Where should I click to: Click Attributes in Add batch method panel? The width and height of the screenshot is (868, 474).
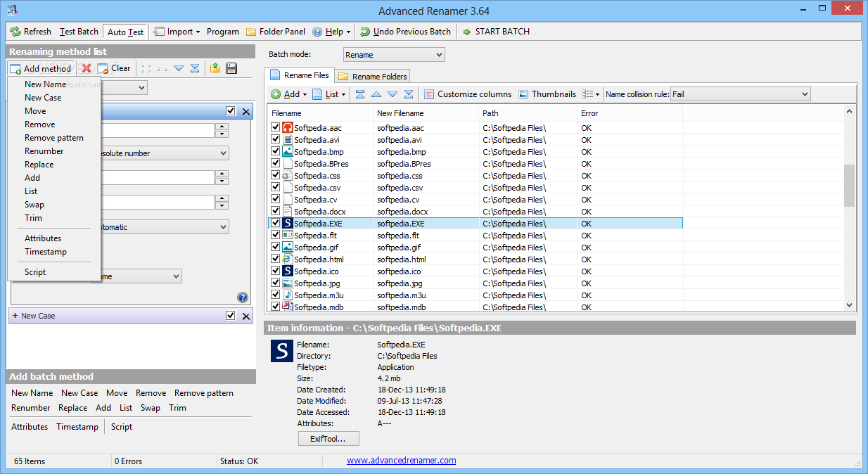pos(30,427)
